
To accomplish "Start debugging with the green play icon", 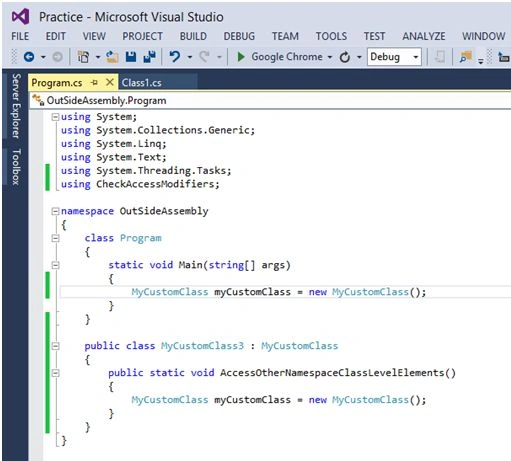I will 241,57.
